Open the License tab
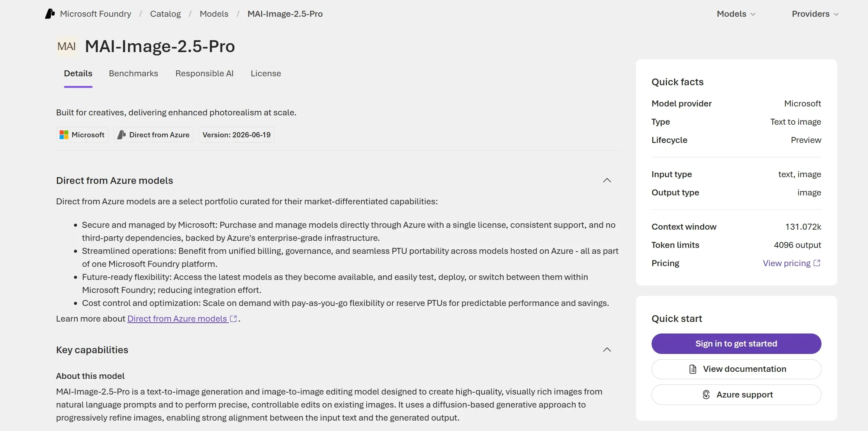This screenshot has width=868, height=431. pyautogui.click(x=266, y=74)
